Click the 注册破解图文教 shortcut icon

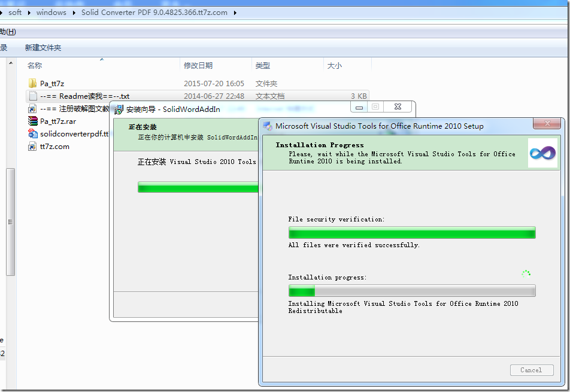click(32, 109)
